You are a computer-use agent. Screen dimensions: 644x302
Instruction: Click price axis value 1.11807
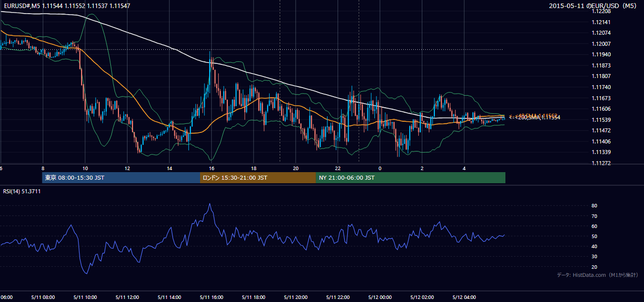601,76
